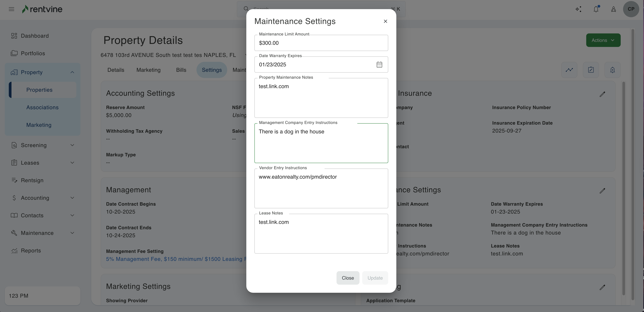Click the Maintenance Limit Amount field
Viewport: 644px width, 312px height.
pyautogui.click(x=321, y=43)
